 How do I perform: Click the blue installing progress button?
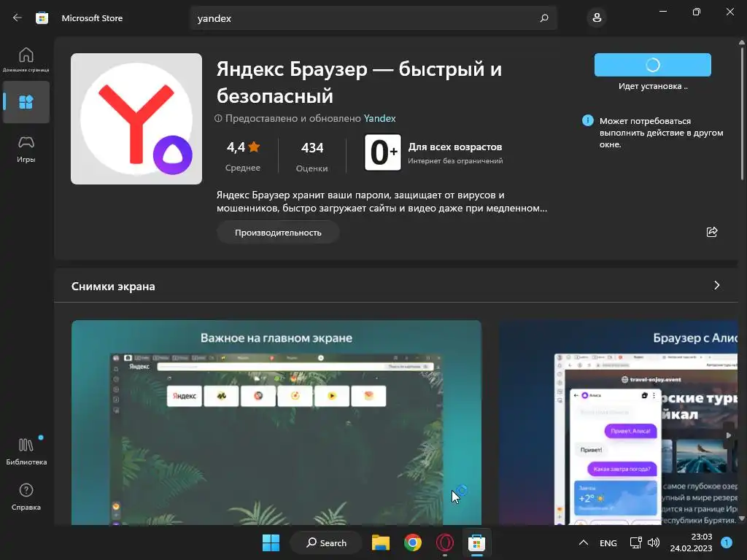click(653, 65)
